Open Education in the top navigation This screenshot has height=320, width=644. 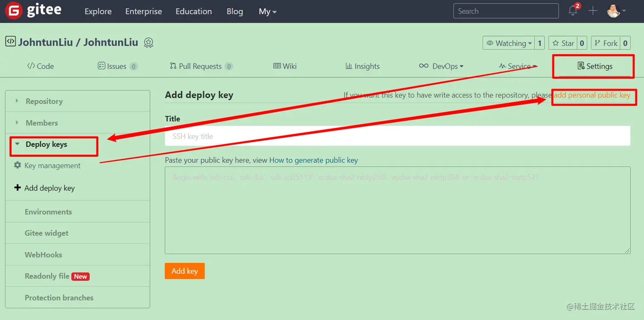point(193,12)
